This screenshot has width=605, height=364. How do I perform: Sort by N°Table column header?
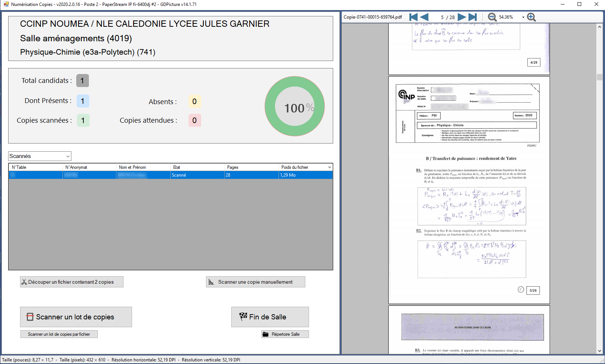[x=36, y=167]
